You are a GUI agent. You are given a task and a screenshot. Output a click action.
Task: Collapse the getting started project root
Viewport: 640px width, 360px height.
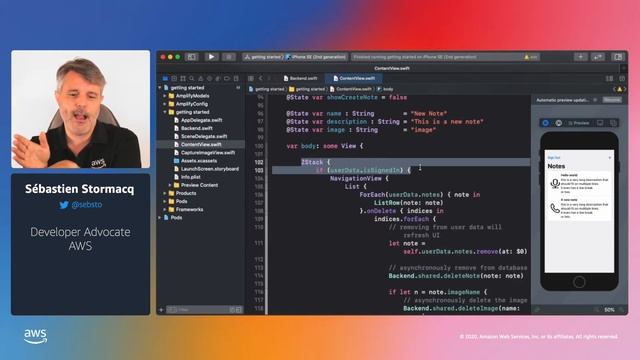click(x=160, y=88)
